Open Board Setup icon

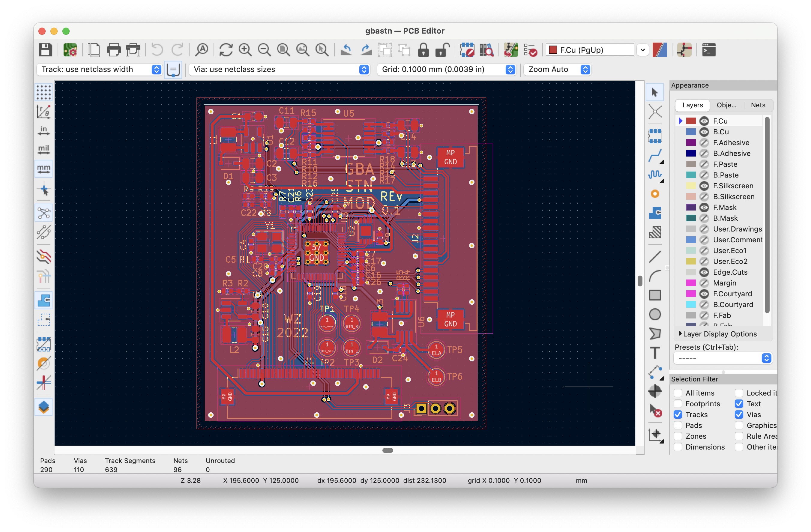point(70,50)
